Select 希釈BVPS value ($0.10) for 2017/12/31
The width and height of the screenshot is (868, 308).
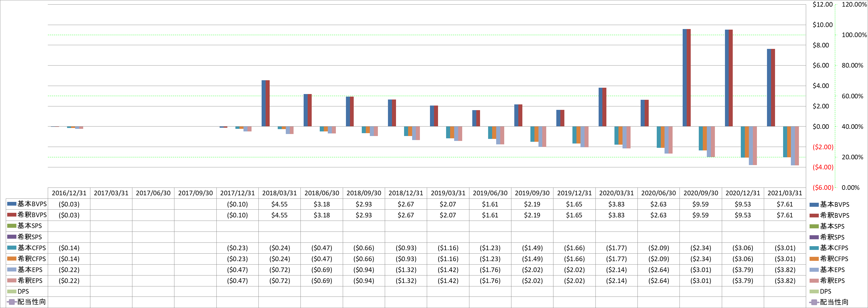237,215
